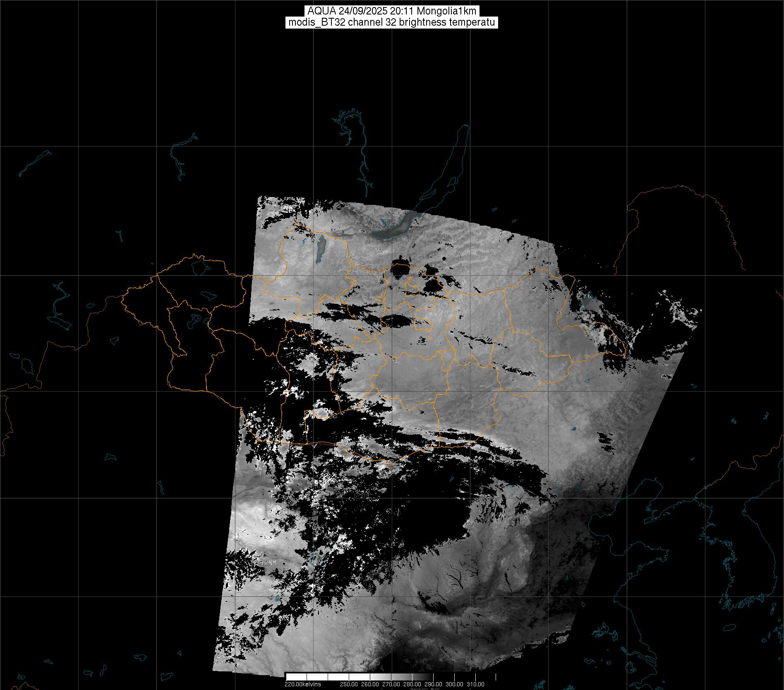784x690 pixels.
Task: Click the grayscale brightness temperature color bar
Action: click(x=391, y=677)
